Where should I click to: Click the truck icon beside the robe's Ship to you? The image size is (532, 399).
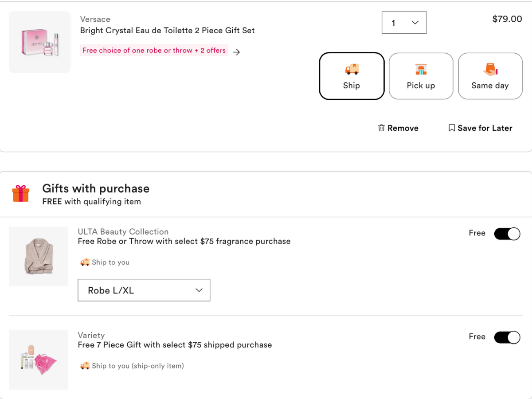coord(84,262)
